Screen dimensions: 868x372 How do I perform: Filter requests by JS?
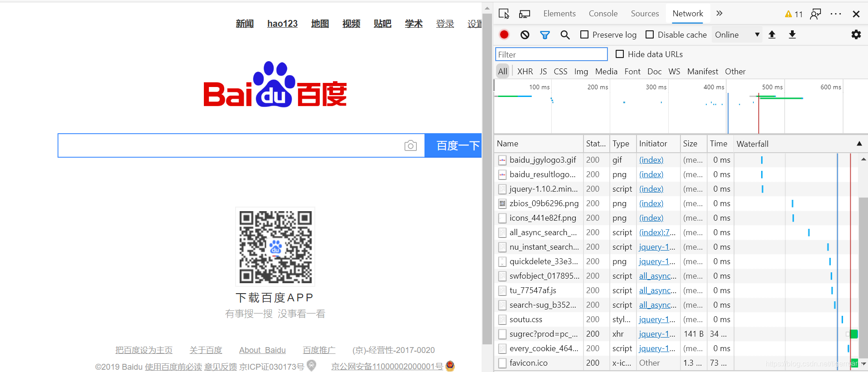click(x=543, y=72)
